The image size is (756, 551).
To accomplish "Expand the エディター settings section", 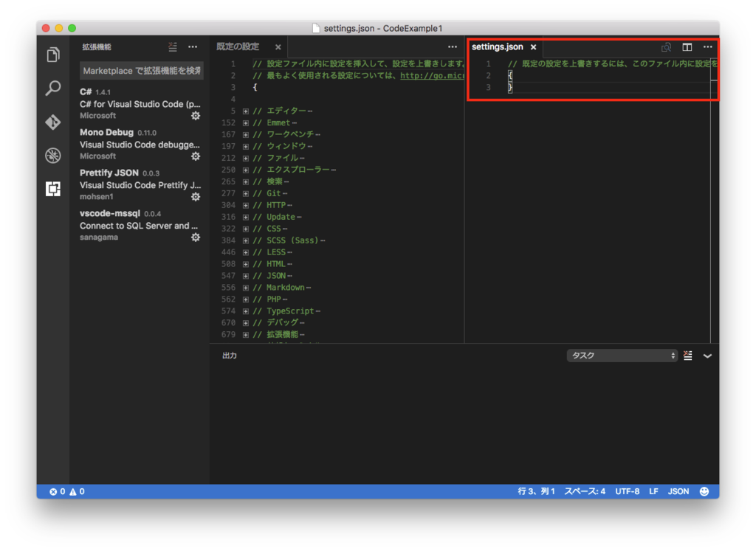I will [245, 111].
